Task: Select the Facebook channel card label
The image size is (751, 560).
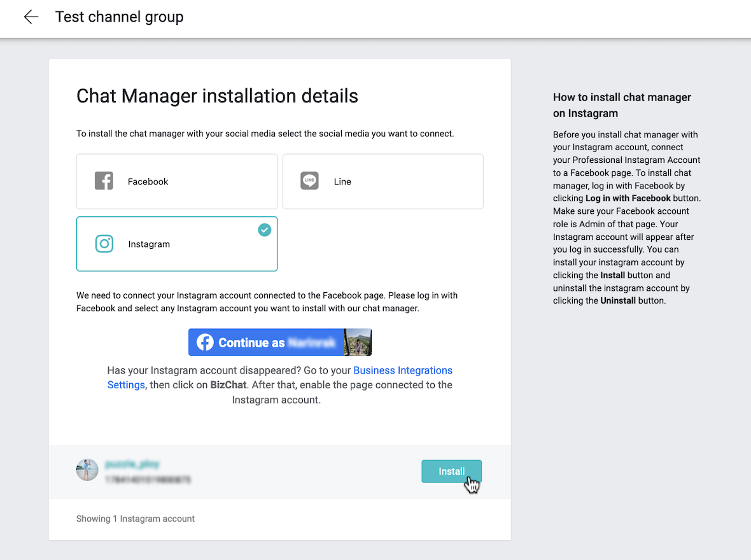Action: (x=148, y=181)
